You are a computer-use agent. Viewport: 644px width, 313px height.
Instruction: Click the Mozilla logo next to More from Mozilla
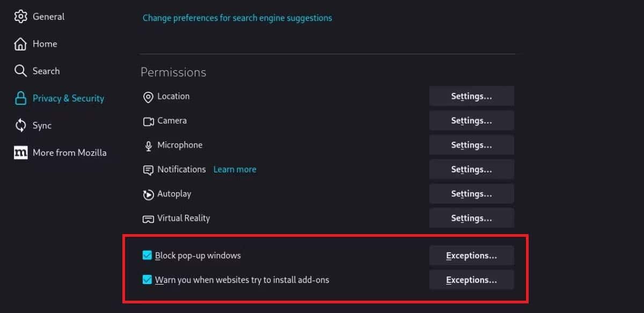point(20,152)
